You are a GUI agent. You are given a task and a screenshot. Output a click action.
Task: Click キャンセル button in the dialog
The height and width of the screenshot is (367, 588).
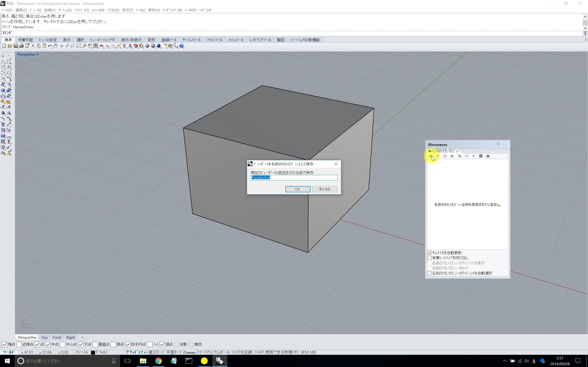point(324,189)
